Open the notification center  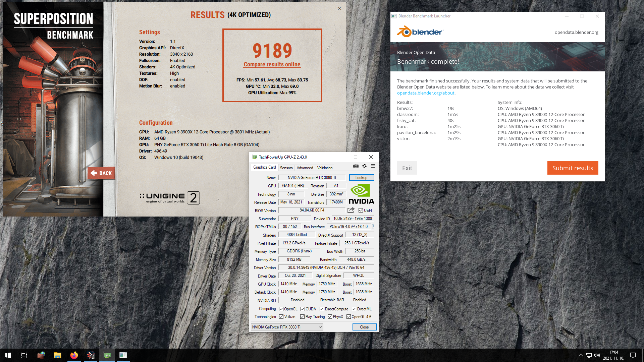point(633,355)
